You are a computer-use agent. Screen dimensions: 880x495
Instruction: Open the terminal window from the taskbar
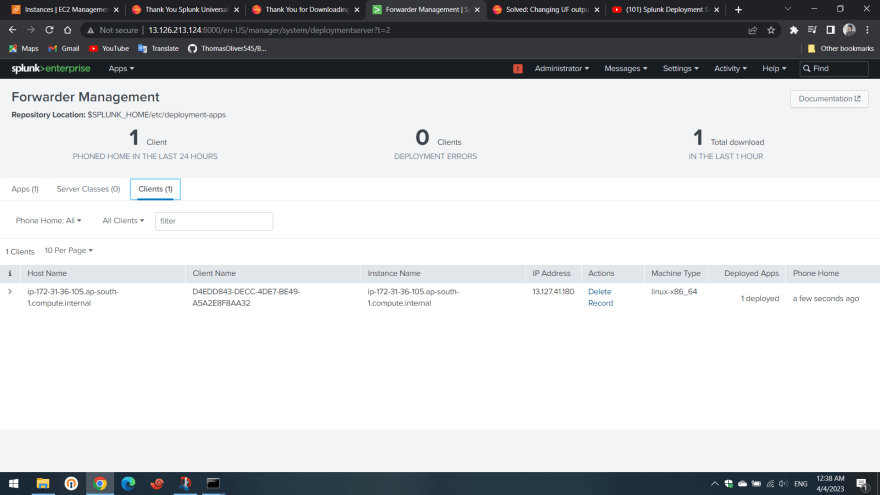click(213, 483)
